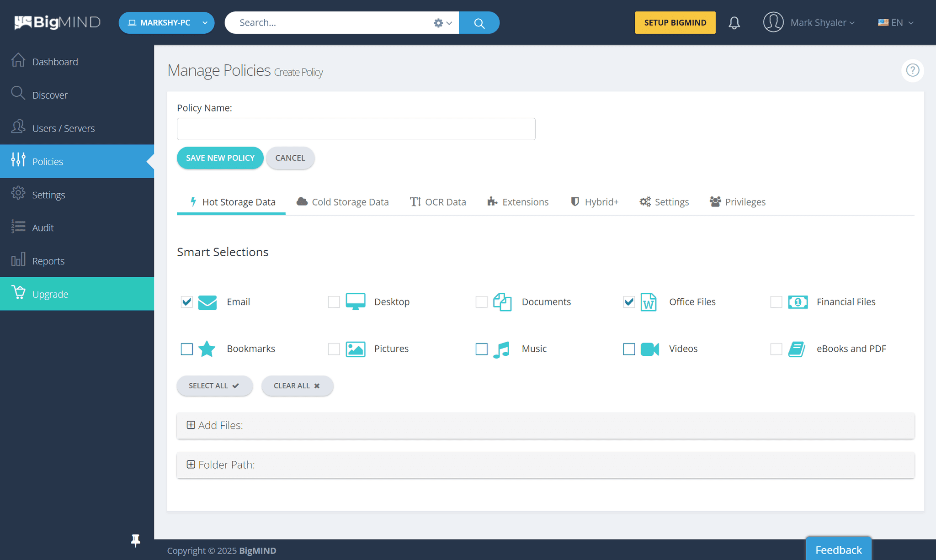
Task: Open the notification bell icon
Action: click(x=734, y=22)
